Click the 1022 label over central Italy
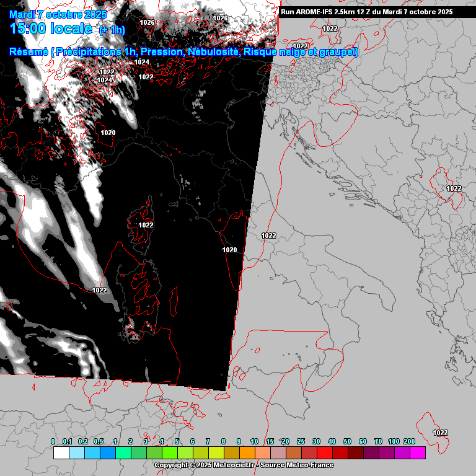Viewport: 476px width, 476px height. (268, 236)
